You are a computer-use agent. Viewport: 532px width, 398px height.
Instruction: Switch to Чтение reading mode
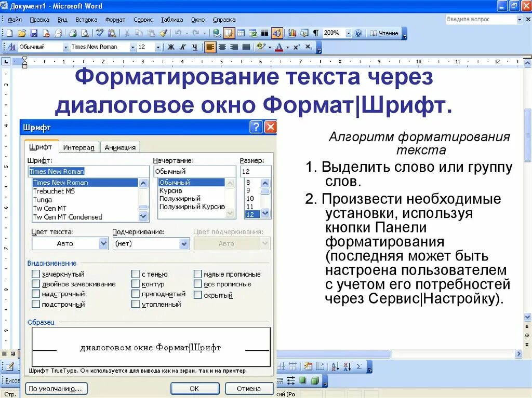pos(384,33)
